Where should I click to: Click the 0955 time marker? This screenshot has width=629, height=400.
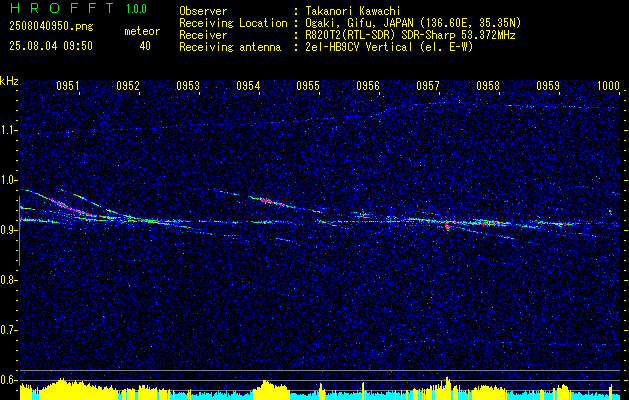(308, 85)
